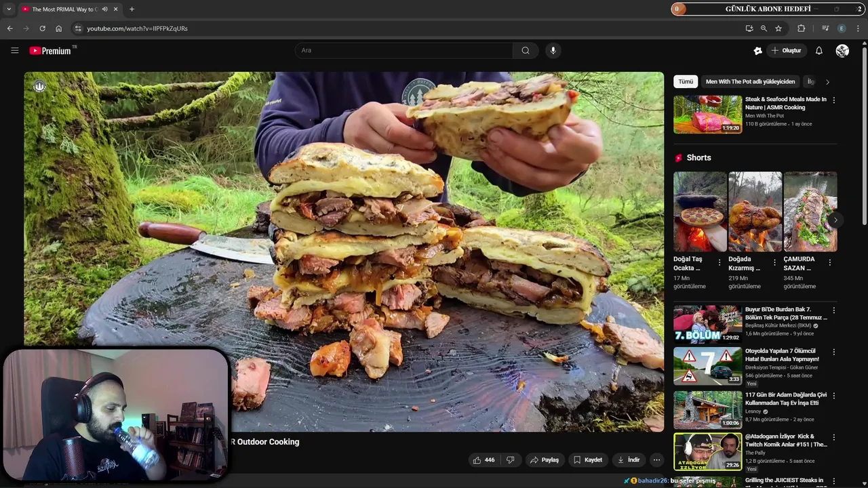Click the browser address bar URL
This screenshot has height=488, width=868.
137,28
